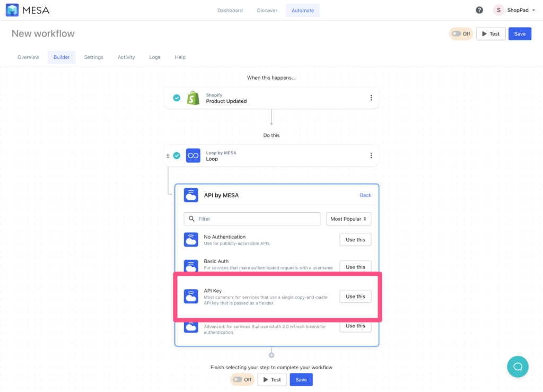
Task: Enable the Off toggle at the bottom
Action: 239,379
